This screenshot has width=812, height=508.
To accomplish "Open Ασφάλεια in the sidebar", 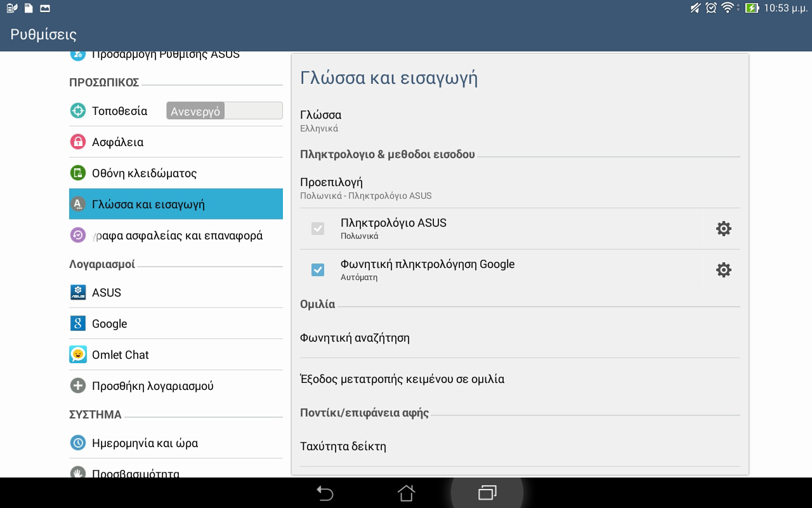I will [176, 142].
